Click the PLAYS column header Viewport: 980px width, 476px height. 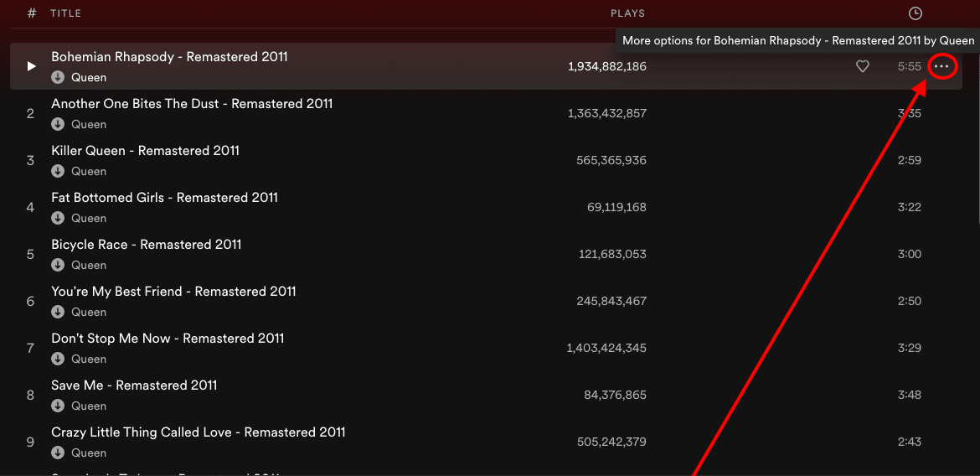pyautogui.click(x=628, y=13)
